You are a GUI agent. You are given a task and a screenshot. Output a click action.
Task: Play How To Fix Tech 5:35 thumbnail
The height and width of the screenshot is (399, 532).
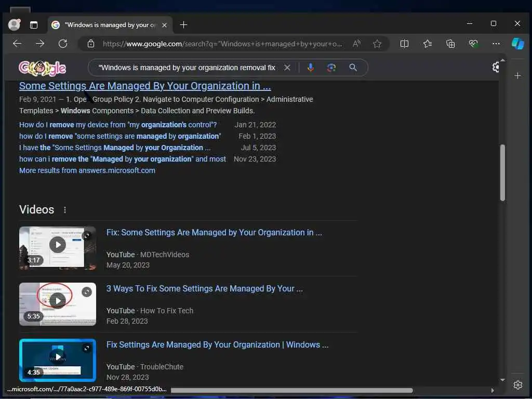coord(58,304)
